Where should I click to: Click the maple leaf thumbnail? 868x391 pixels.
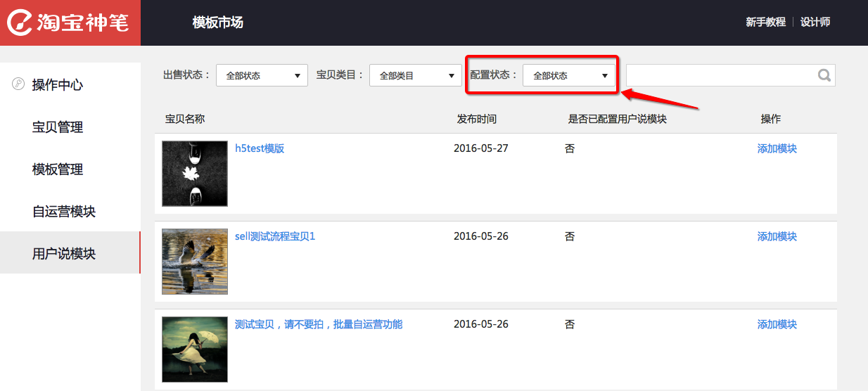click(x=195, y=173)
